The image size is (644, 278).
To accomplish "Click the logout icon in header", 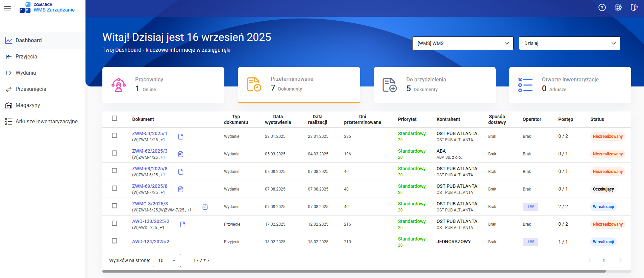I will (634, 7).
